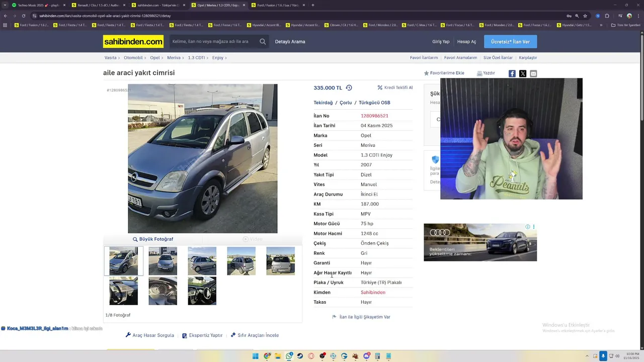Click listing number 1280986521
Viewport: 644px width, 362px height.
(374, 116)
